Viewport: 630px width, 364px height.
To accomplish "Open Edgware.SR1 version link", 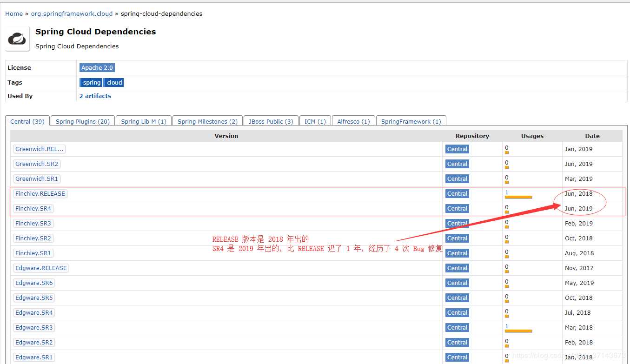I will coord(34,357).
